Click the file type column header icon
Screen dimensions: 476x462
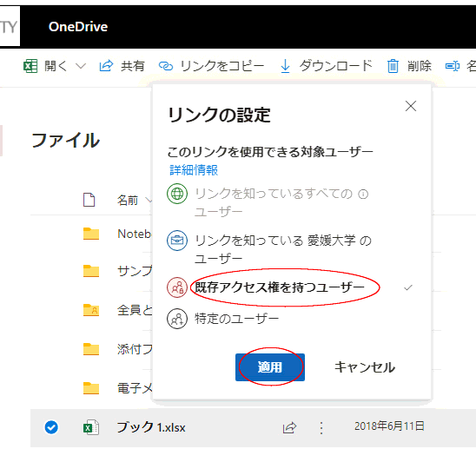[x=89, y=200]
